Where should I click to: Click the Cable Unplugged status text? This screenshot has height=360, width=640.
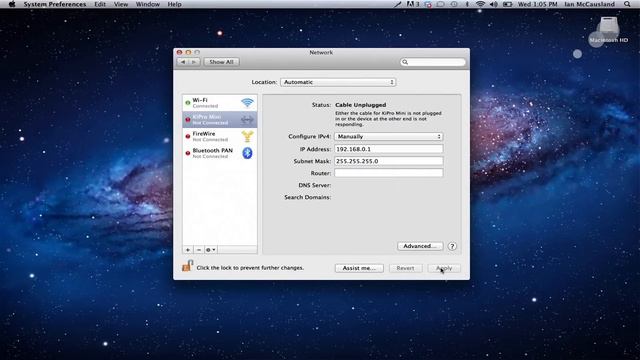point(360,105)
